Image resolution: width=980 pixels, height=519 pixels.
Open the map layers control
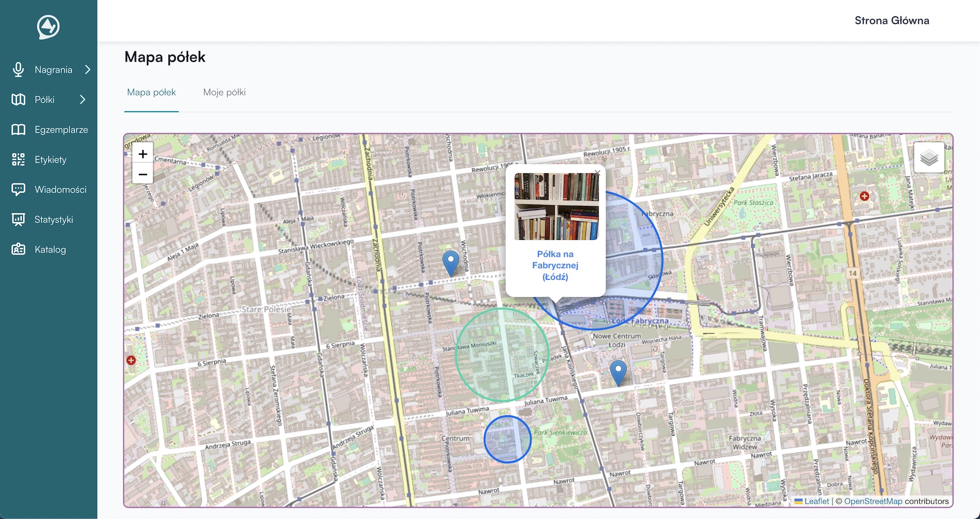click(x=929, y=158)
